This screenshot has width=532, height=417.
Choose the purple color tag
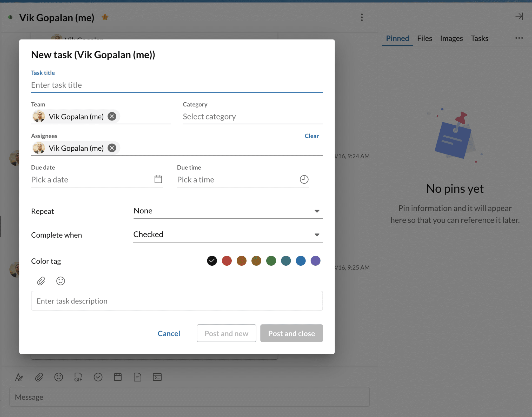pyautogui.click(x=315, y=261)
